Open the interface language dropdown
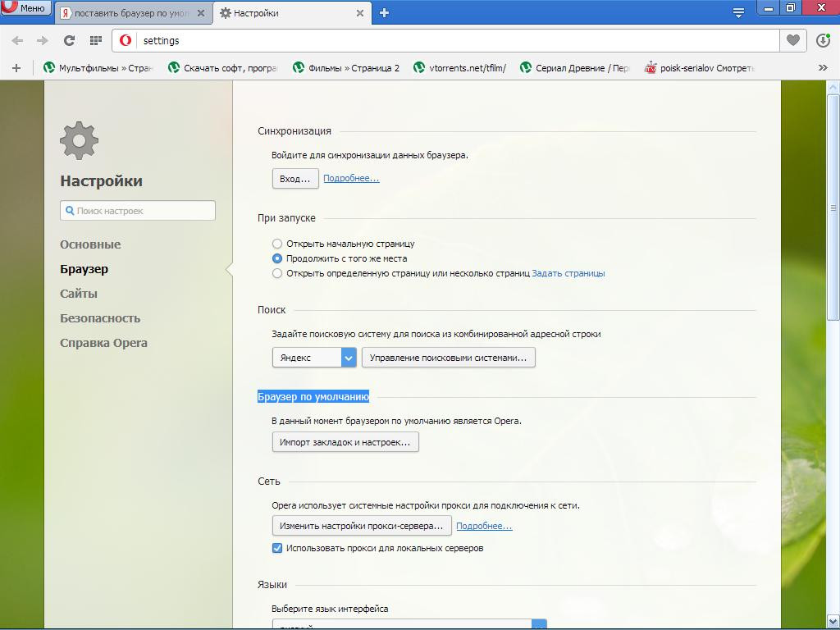 click(538, 625)
